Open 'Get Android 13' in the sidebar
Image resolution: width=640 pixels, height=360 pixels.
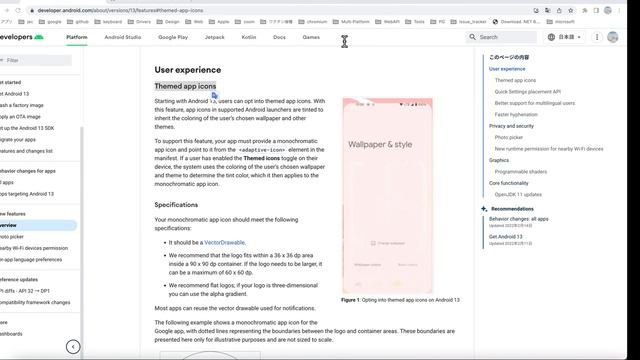click(x=14, y=94)
